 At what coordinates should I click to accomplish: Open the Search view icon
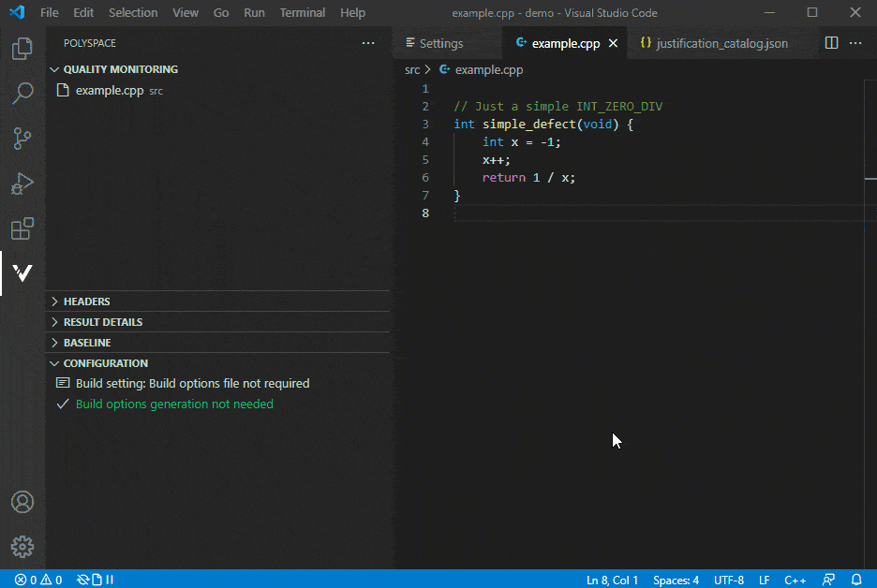22,94
